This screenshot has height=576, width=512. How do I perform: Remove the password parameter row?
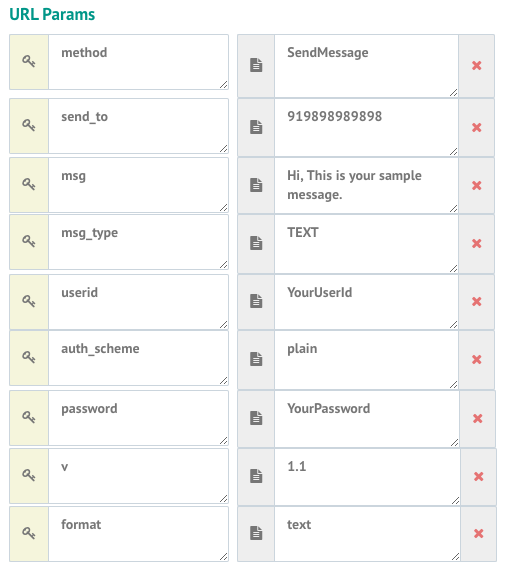[x=477, y=418]
